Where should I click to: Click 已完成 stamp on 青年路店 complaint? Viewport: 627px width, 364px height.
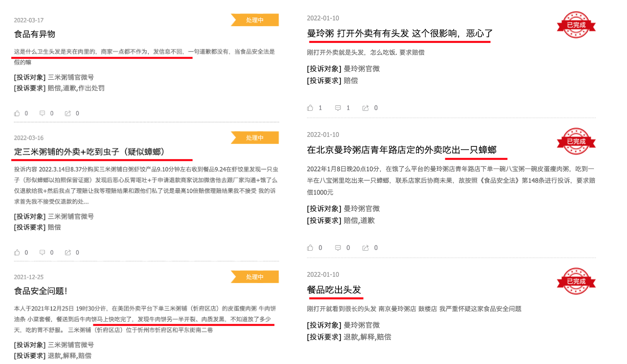pos(576,142)
